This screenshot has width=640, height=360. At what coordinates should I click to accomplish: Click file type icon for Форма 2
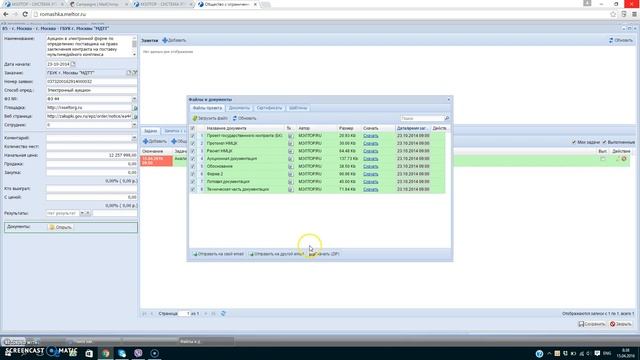290,174
